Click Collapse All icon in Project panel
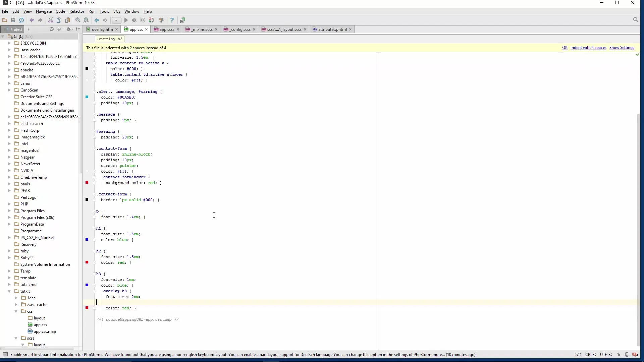Viewport: 644px width, 362px height. pyautogui.click(x=59, y=29)
